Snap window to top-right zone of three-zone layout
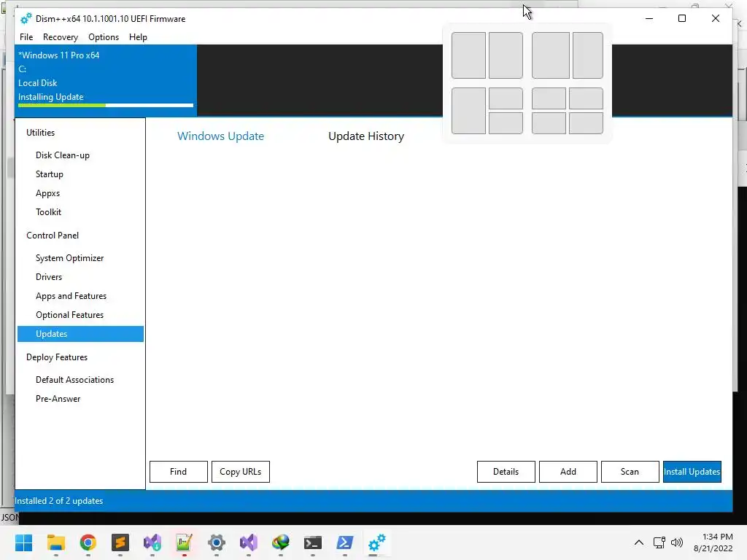The width and height of the screenshot is (747, 560). click(x=506, y=98)
